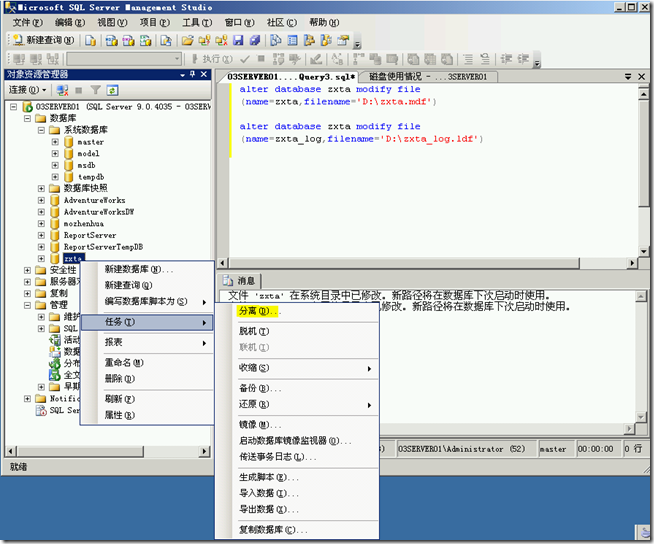
Task: Select 新建数据库(N)... in context menu
Action: click(147, 269)
